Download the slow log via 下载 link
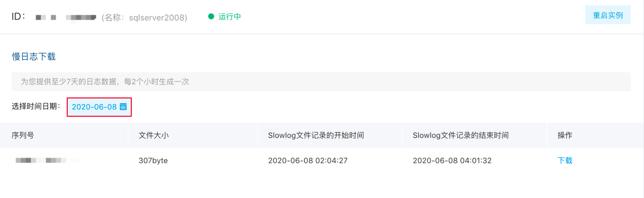644x198 pixels. point(565,160)
